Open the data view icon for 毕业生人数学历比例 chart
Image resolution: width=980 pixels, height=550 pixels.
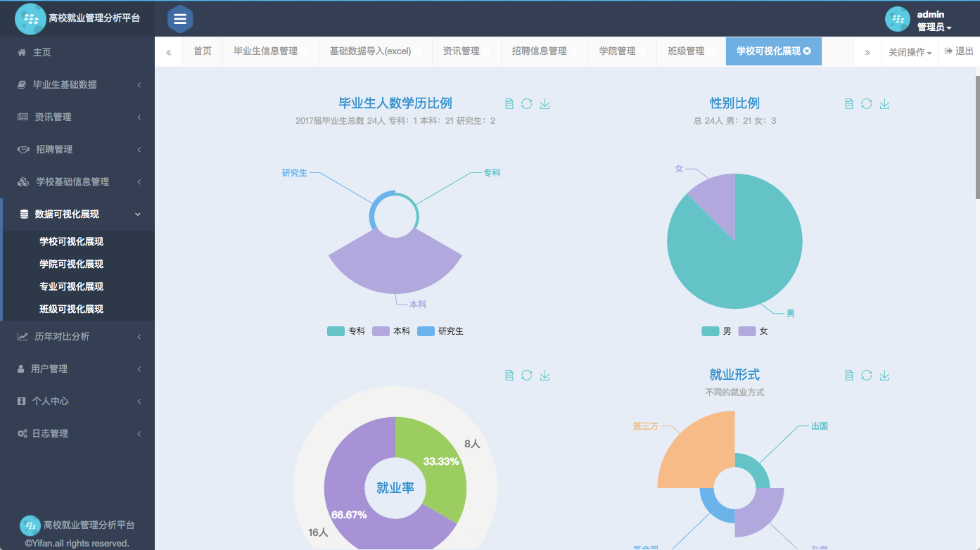[x=509, y=104]
